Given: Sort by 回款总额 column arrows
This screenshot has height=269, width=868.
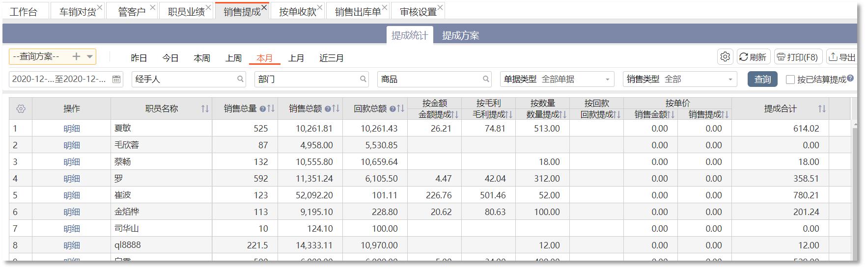Looking at the screenshot, I should (401, 108).
